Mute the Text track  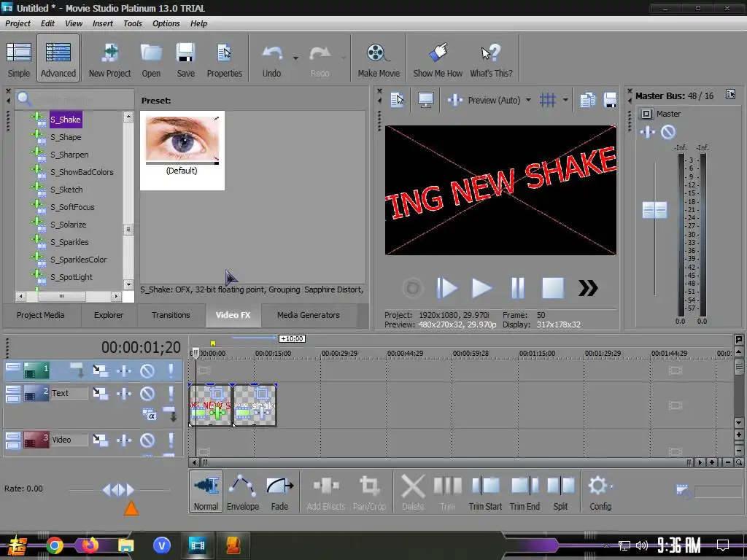(147, 393)
